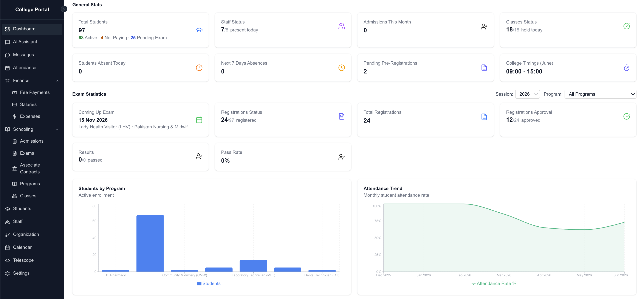Click the users icon on Staff Status card
644x299 pixels.
(x=342, y=26)
